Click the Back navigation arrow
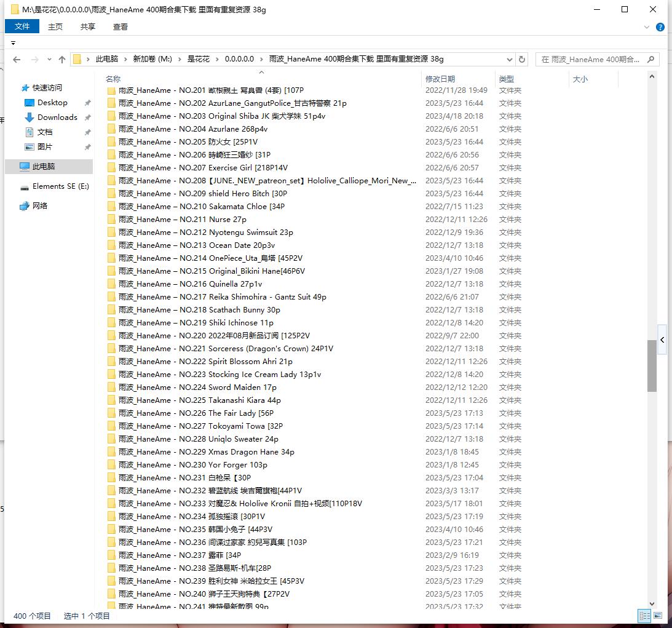 [x=17, y=60]
